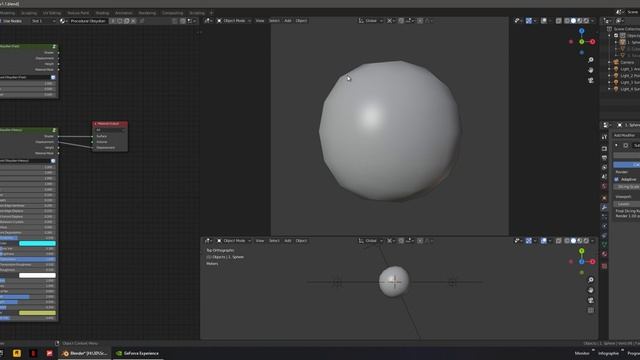This screenshot has width=640, height=360.
Task: Click the white color swatch in the node
Action: coord(37,276)
